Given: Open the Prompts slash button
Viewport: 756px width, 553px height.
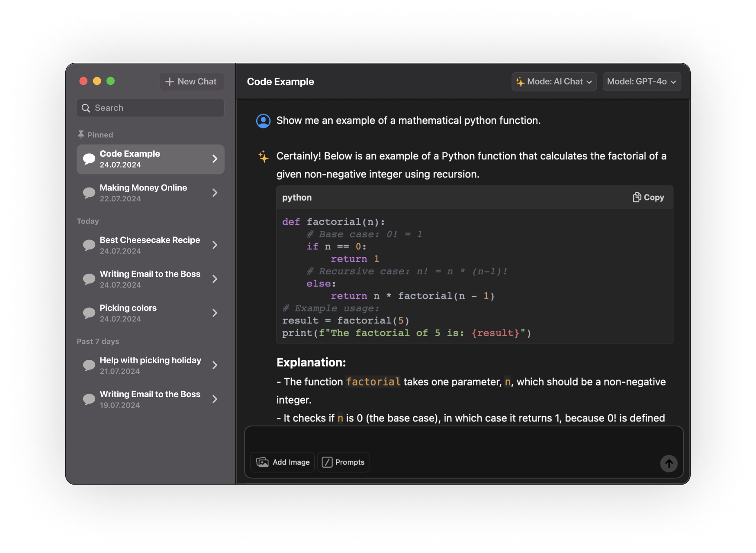Looking at the screenshot, I should point(343,462).
